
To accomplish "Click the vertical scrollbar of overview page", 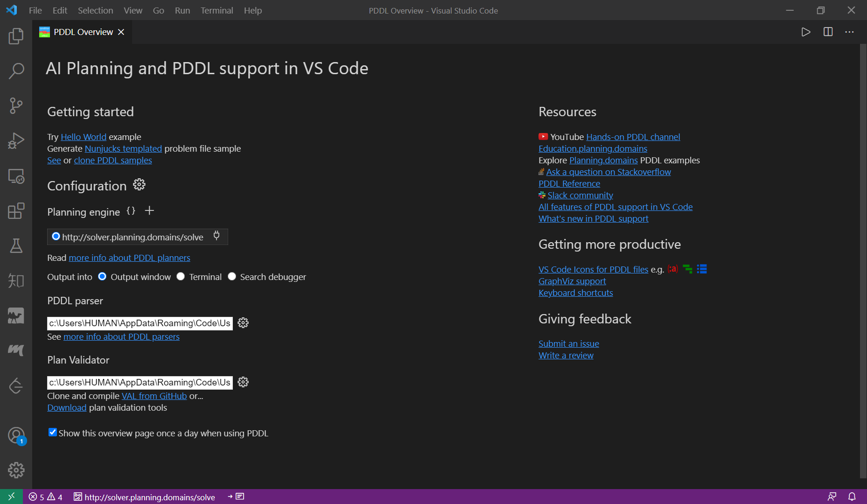I will [x=863, y=261].
